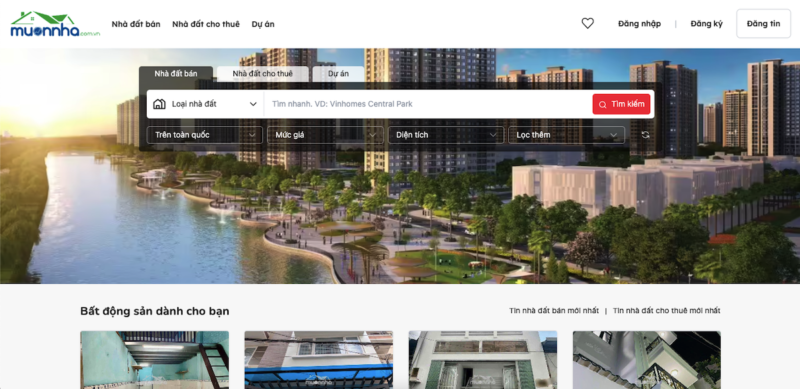
Task: Click the house icon beside Loại nhà đất
Action: coord(160,104)
